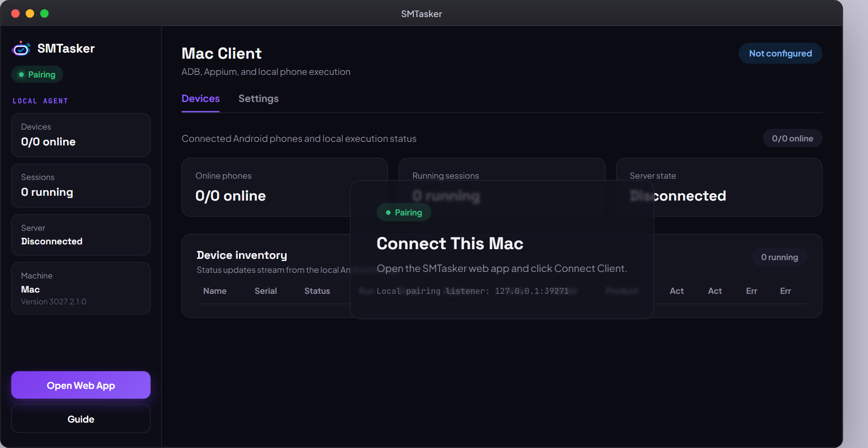Open the Guide button
The width and height of the screenshot is (868, 448).
click(x=81, y=419)
